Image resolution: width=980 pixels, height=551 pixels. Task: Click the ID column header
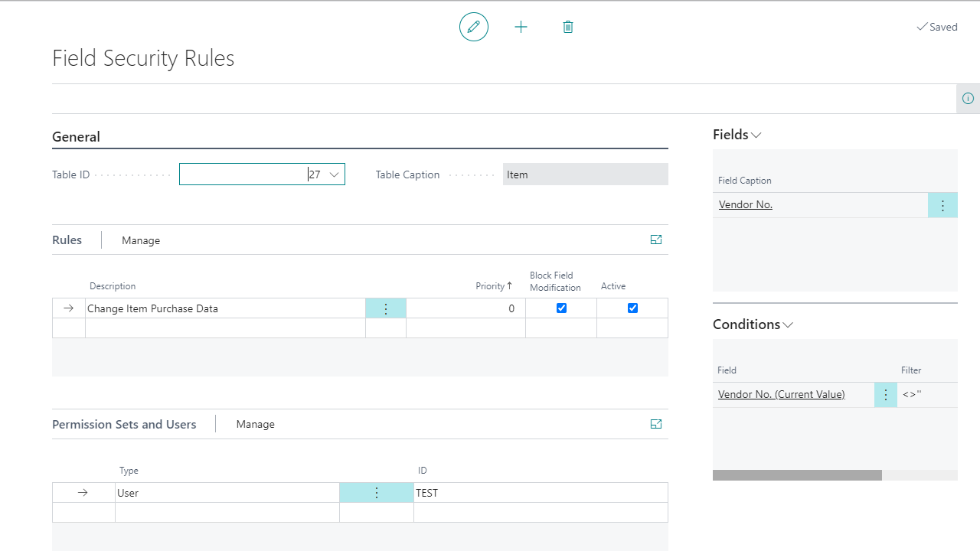click(422, 471)
